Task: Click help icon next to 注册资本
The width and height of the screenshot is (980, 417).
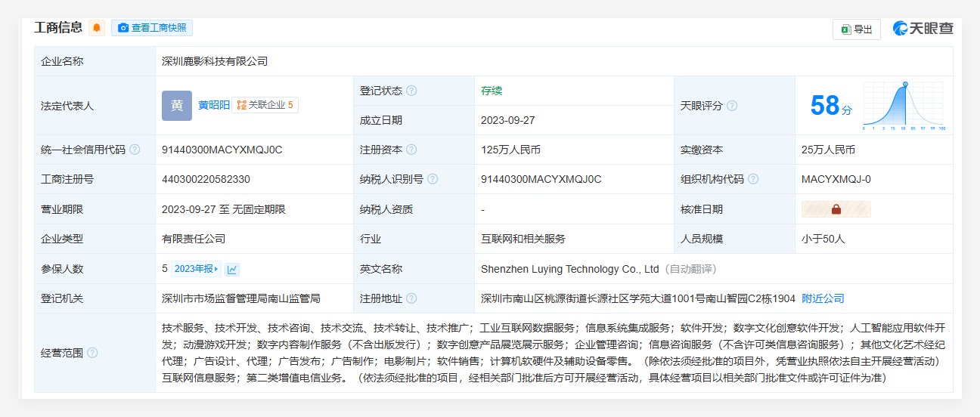Action: [x=411, y=150]
